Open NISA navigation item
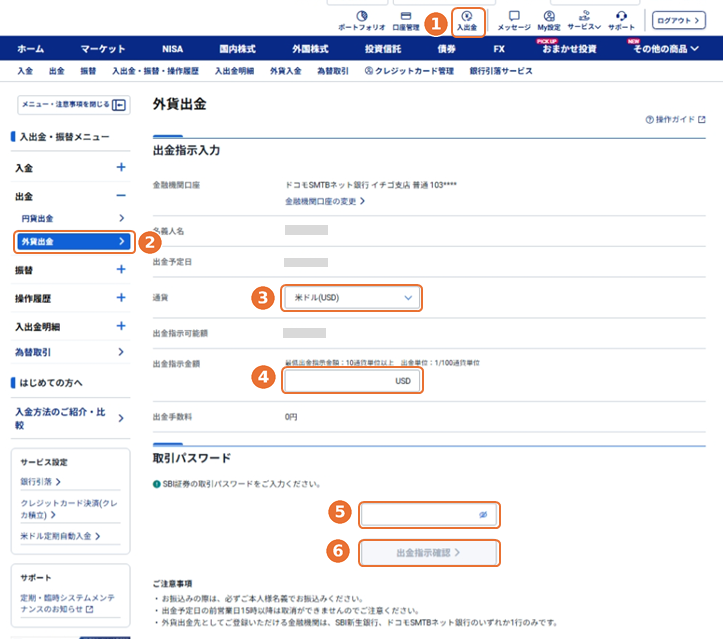The width and height of the screenshot is (723, 639). tap(172, 48)
